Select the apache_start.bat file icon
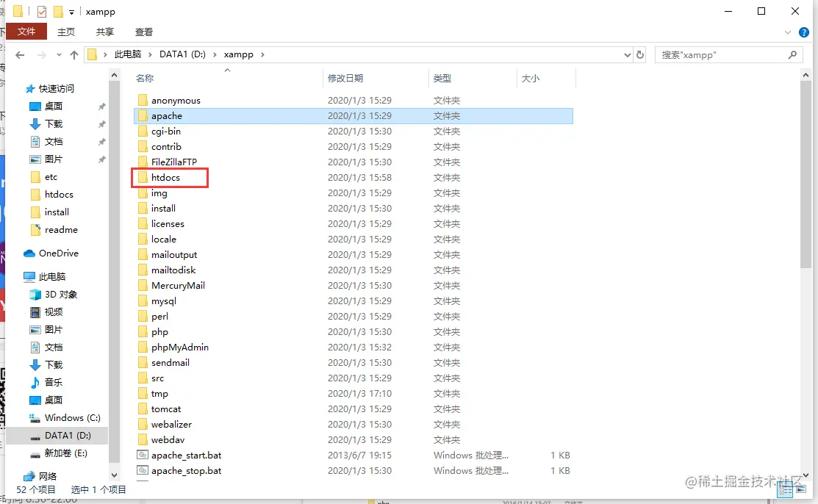 click(x=143, y=455)
